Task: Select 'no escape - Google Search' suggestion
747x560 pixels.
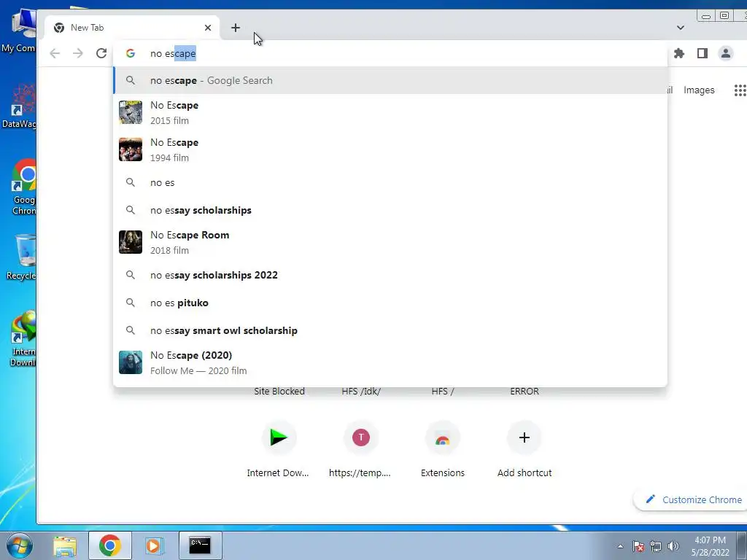Action: point(390,80)
